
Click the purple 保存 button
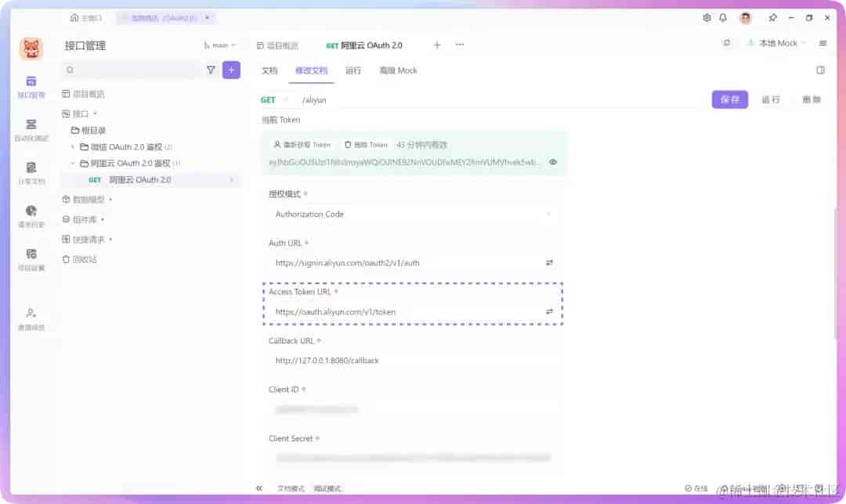tap(729, 99)
